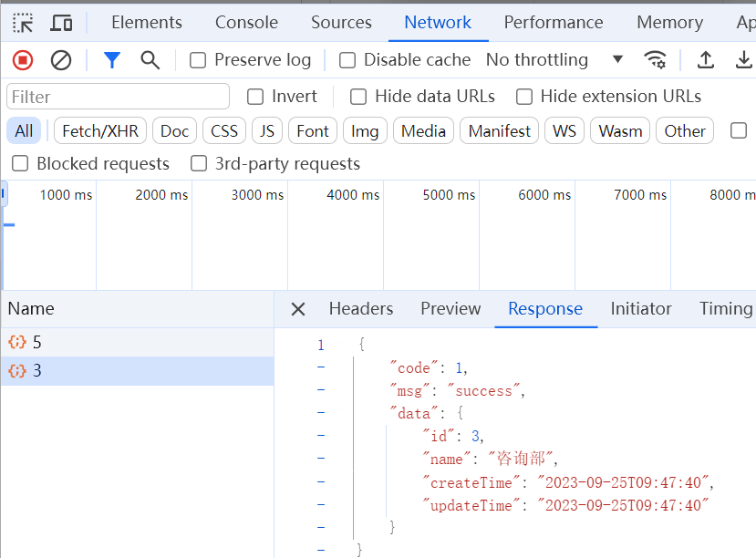This screenshot has width=756, height=558.
Task: Activate the inspect element picker icon
Action: pos(23,23)
